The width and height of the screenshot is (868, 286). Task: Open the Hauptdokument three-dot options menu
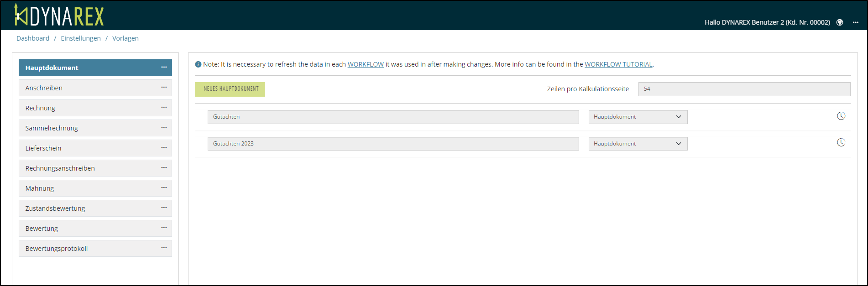[164, 68]
